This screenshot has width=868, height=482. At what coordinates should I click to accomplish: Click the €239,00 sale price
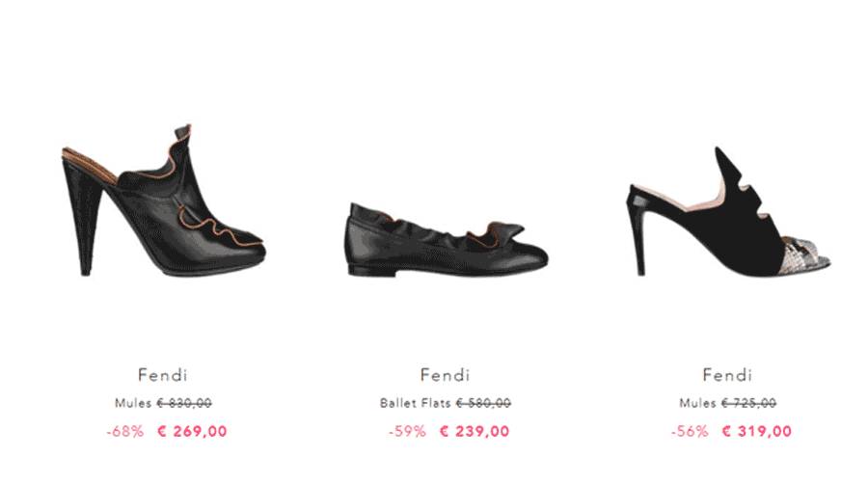[475, 431]
